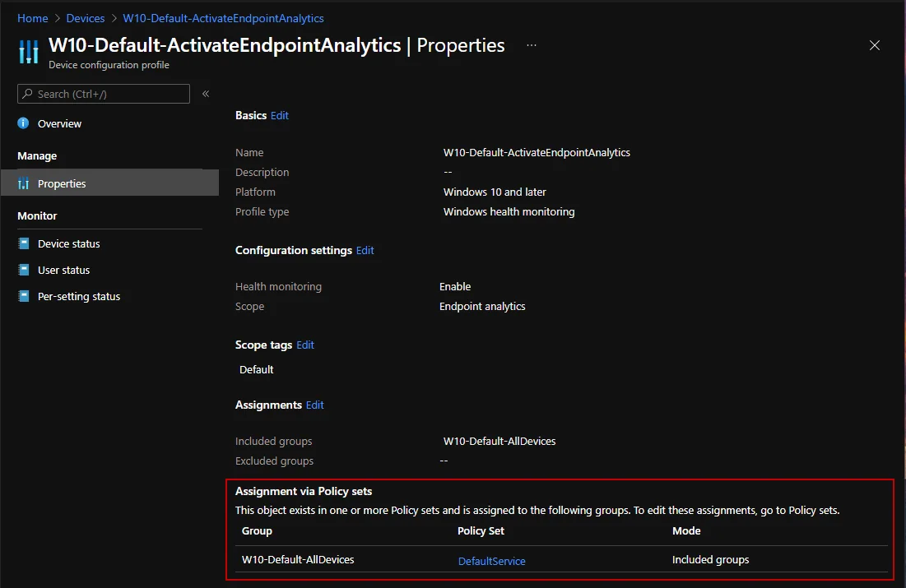The image size is (906, 588).
Task: Click the Policy Set column header
Action: [481, 530]
